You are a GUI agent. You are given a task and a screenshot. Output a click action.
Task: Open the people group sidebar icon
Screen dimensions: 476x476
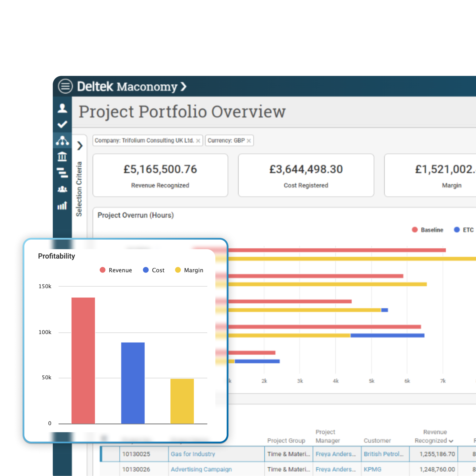[x=62, y=189]
